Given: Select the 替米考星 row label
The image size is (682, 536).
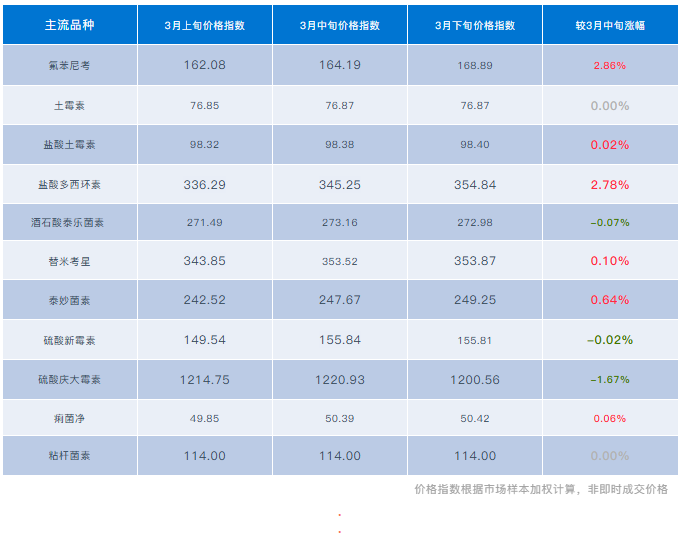Looking at the screenshot, I should click(68, 261).
